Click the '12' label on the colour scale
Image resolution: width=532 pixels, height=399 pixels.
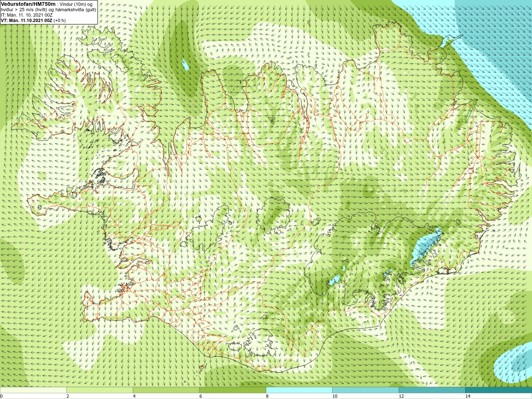click(401, 396)
